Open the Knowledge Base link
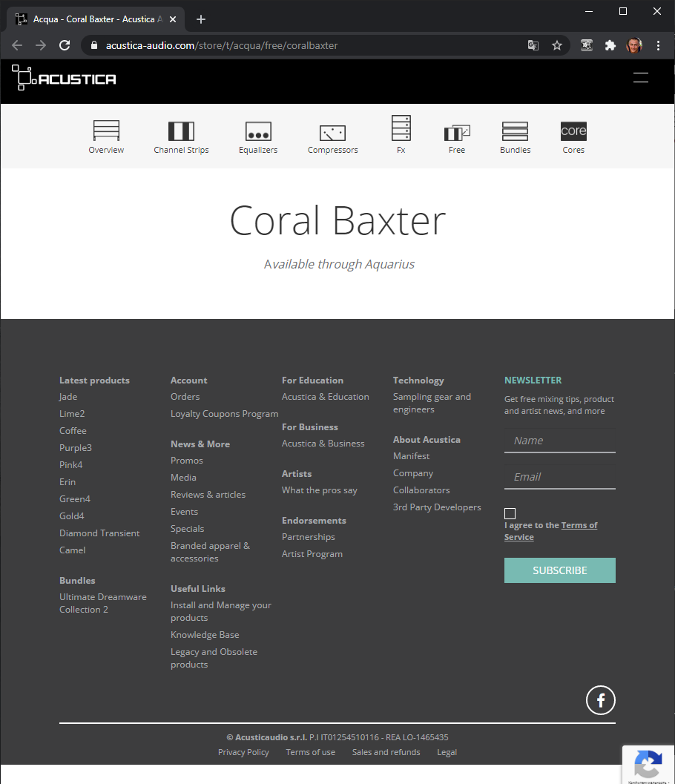675x784 pixels. [205, 634]
